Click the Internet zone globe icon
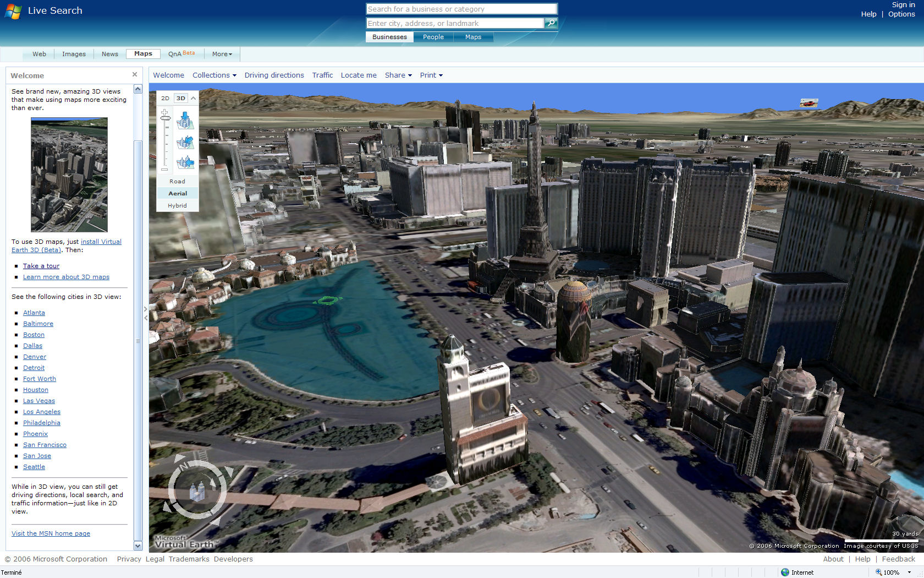The image size is (924, 578). click(785, 572)
